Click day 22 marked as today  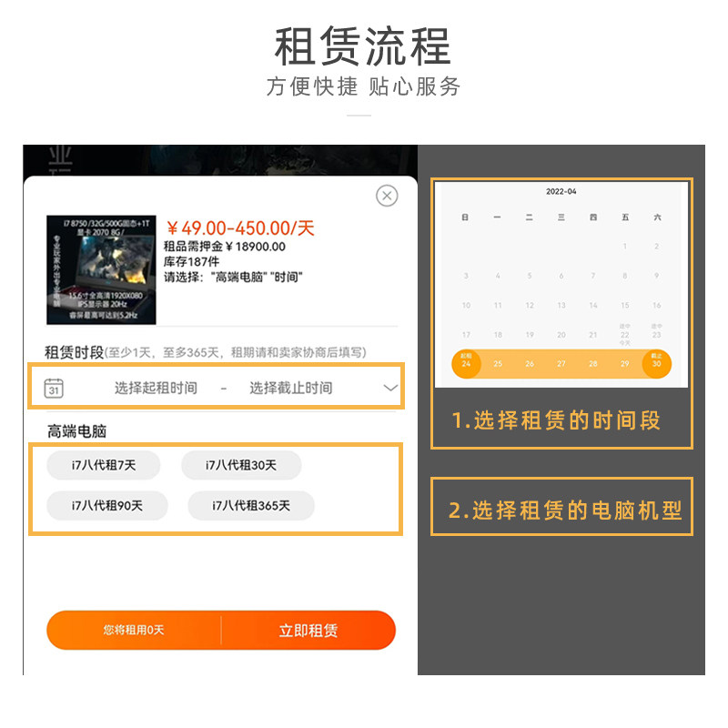pos(625,335)
